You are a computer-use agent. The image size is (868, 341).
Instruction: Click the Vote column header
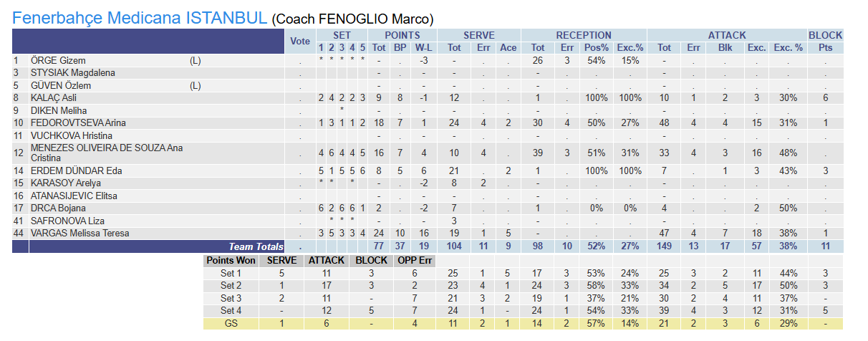pyautogui.click(x=300, y=41)
